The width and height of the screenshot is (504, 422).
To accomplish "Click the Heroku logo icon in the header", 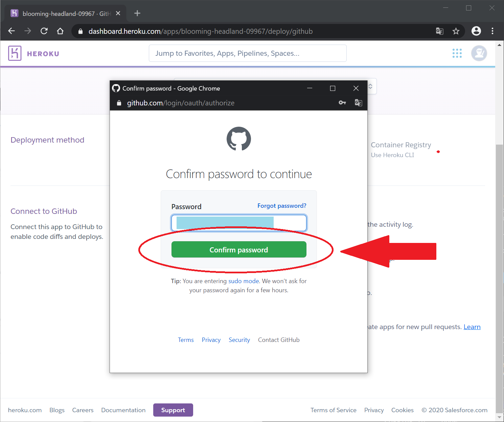I will coord(15,53).
